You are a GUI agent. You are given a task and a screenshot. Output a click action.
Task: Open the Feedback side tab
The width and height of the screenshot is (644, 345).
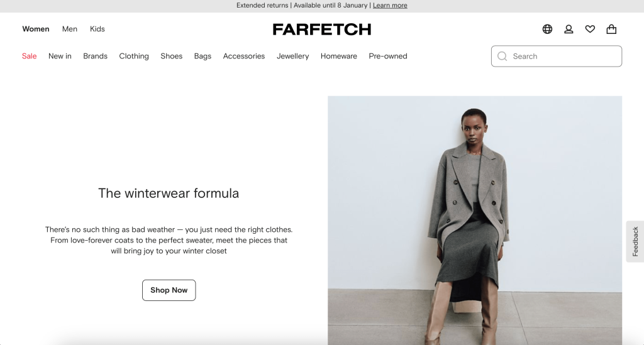pos(635,241)
